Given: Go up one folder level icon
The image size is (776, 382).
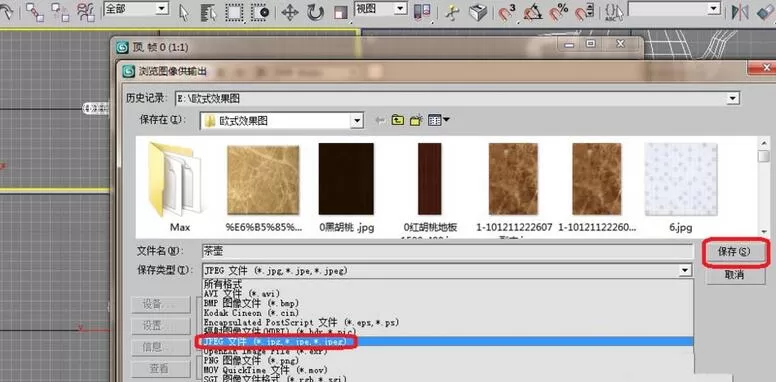Looking at the screenshot, I should click(x=397, y=120).
